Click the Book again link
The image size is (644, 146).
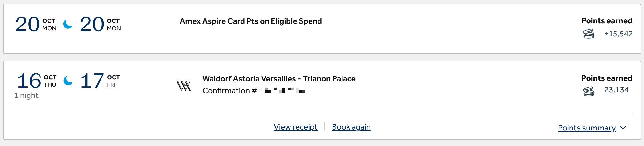[351, 127]
